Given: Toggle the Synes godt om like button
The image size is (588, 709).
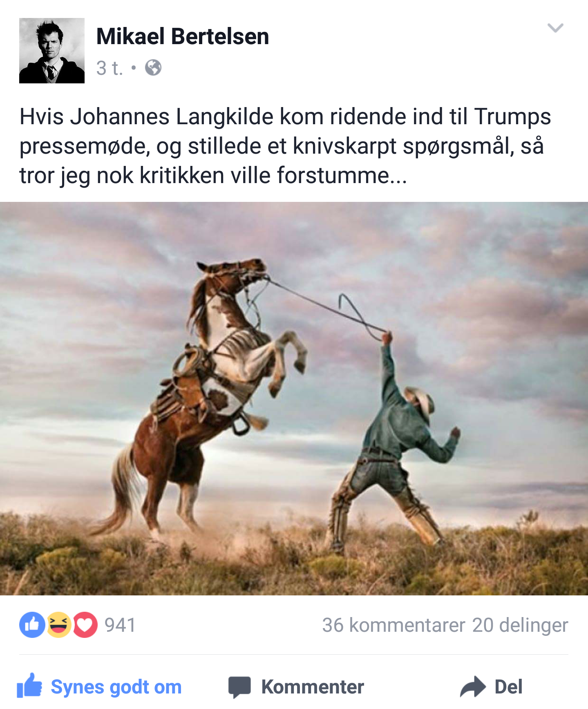Looking at the screenshot, I should tap(99, 686).
